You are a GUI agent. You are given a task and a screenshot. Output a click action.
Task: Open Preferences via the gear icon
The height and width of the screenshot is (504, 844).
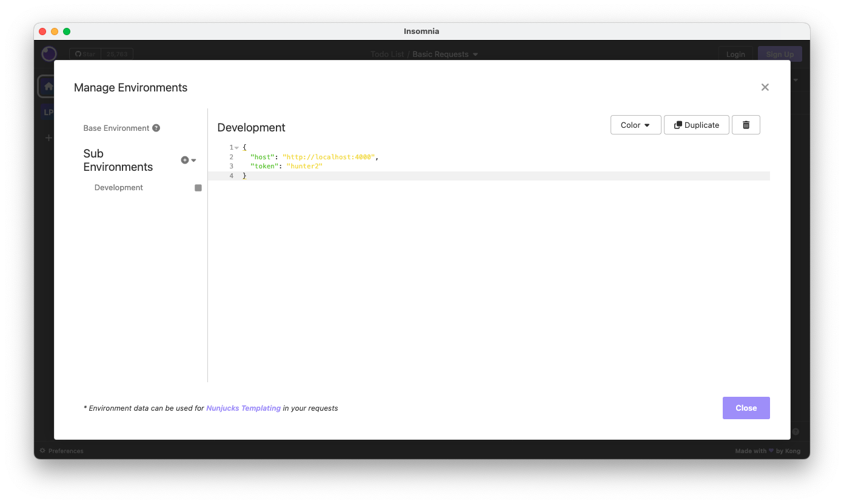click(x=41, y=451)
